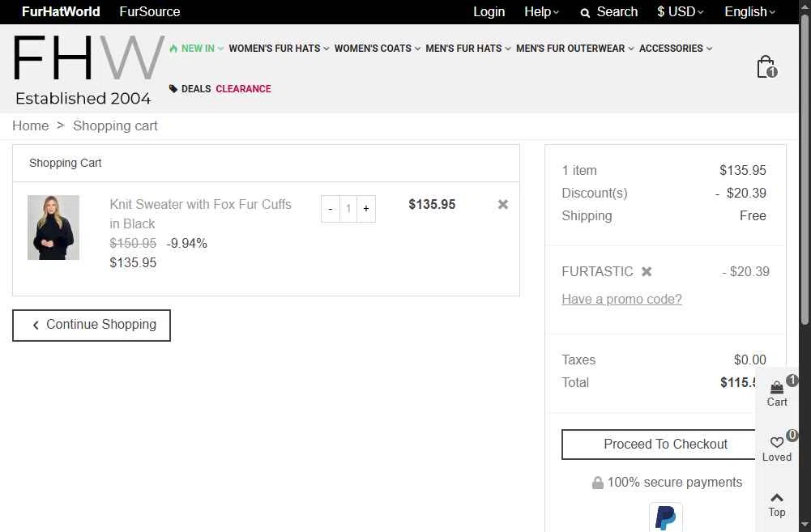
Task: Expand the NEW IN menu
Action: click(x=197, y=48)
